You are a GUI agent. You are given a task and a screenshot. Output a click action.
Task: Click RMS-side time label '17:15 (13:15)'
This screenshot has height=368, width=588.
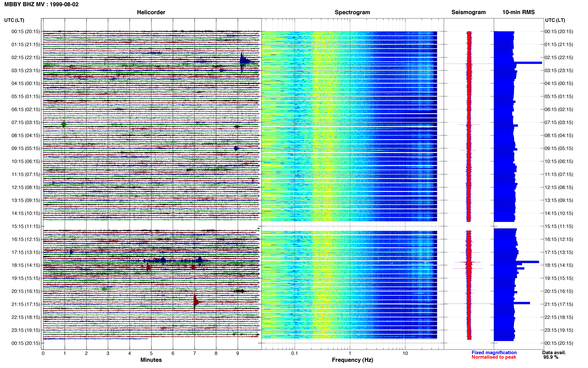pos(559,252)
